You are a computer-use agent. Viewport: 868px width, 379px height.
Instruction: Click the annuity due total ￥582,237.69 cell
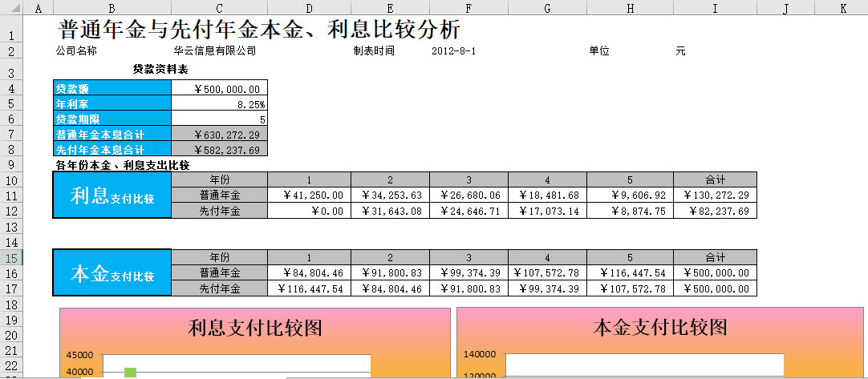click(x=219, y=150)
